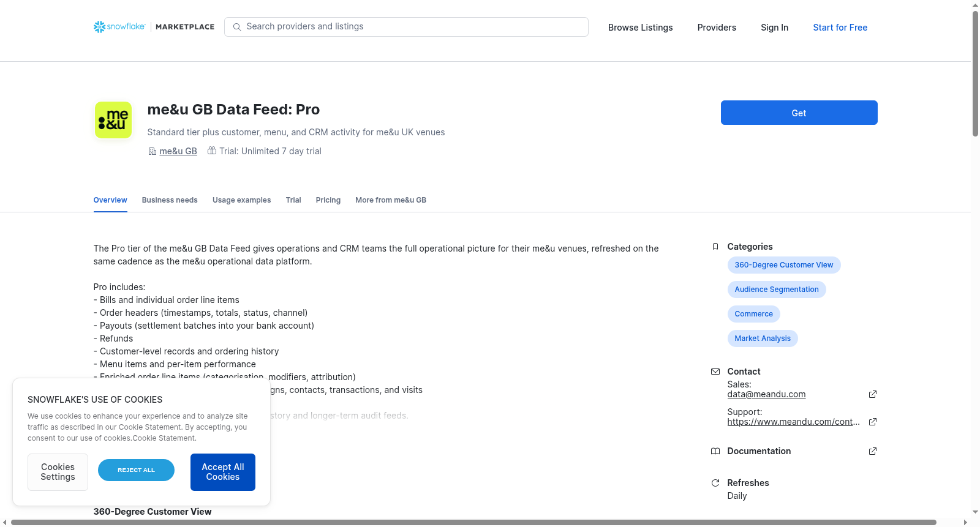Open external link icon for support URL
The height and width of the screenshot is (527, 980).
point(873,422)
